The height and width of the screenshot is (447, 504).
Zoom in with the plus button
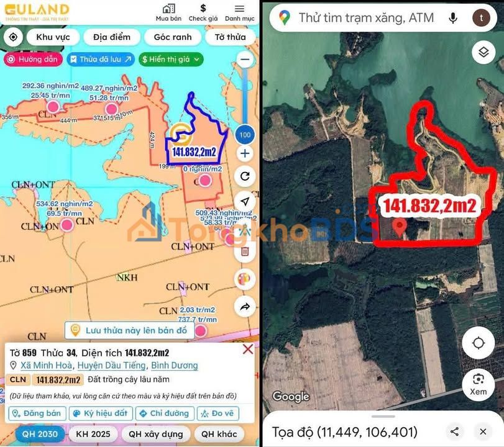tap(245, 153)
